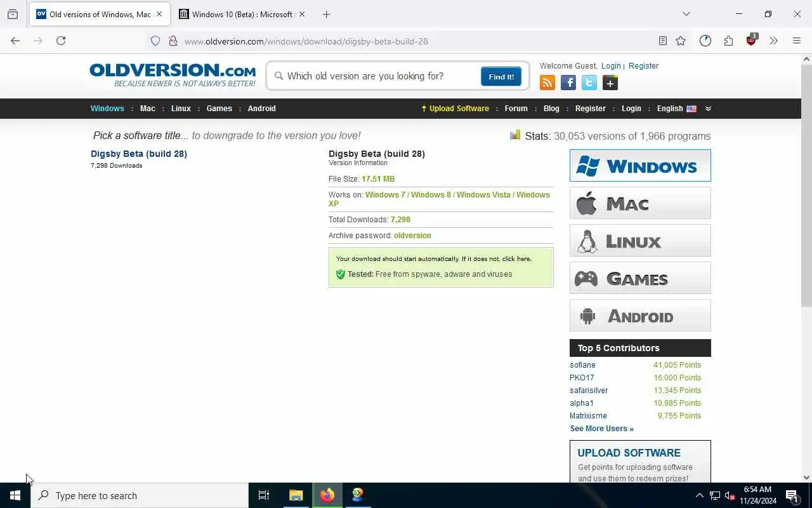Show hidden system tray icons
Viewport: 812px width, 508px height.
click(699, 496)
